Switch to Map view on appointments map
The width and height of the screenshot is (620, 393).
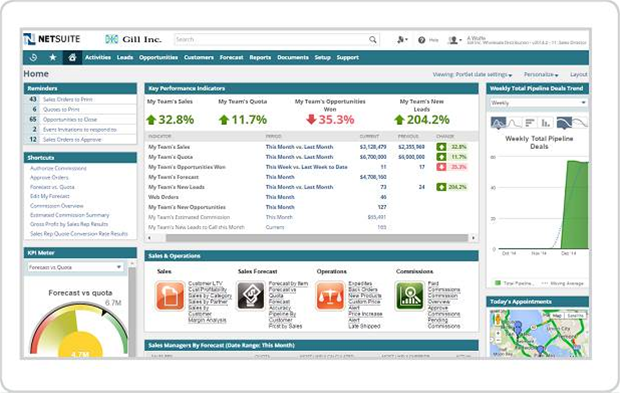click(x=557, y=316)
